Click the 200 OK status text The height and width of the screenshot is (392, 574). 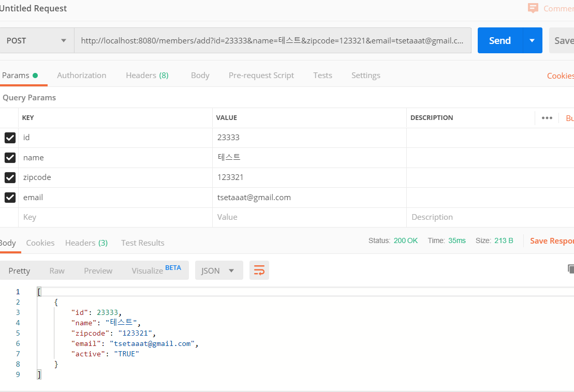click(x=406, y=240)
